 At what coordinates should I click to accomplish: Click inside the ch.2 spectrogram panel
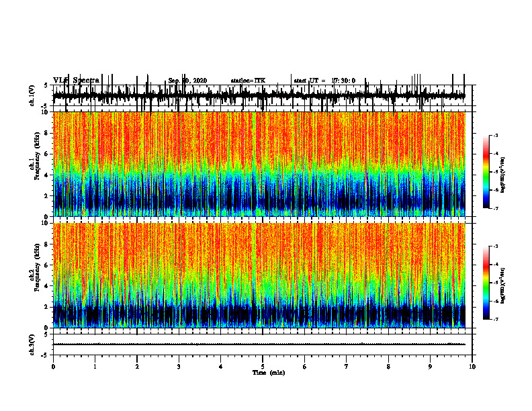point(259,275)
